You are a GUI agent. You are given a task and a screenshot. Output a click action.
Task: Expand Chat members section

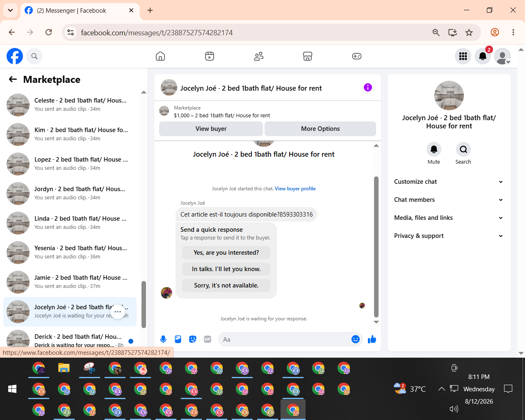pos(449,200)
